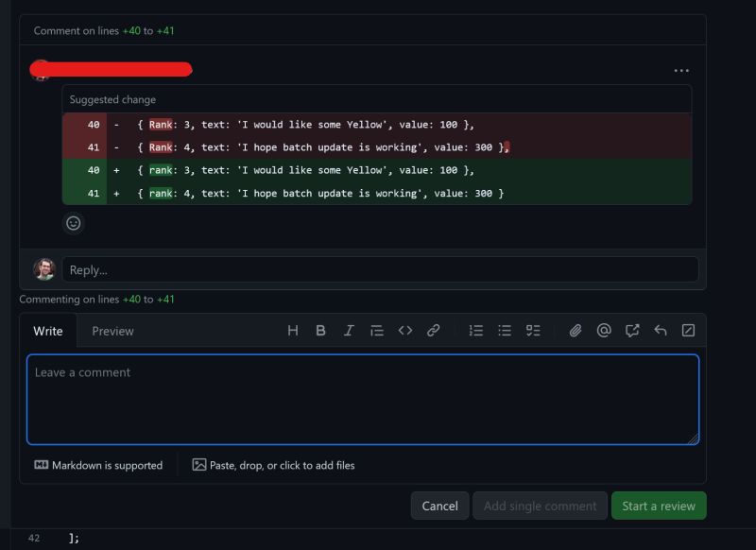Open the suggested change options menu

[x=681, y=70]
